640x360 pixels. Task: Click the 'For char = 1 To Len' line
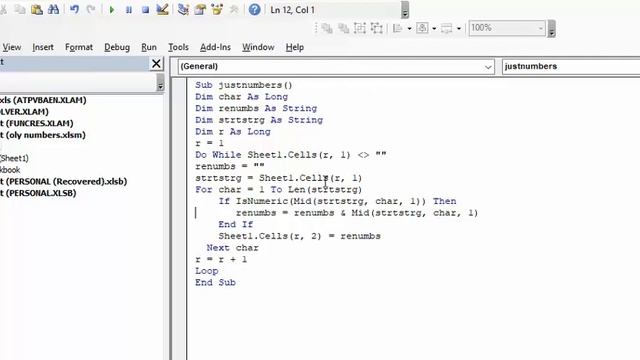(278, 190)
